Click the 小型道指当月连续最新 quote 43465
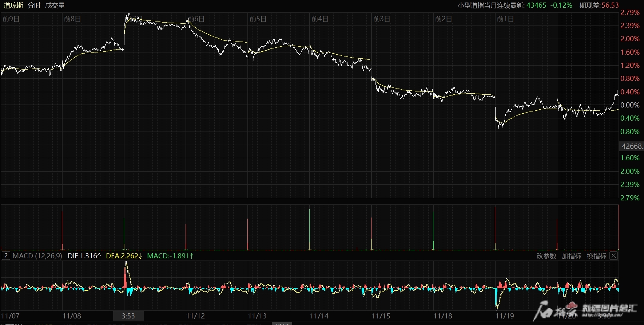 click(536, 5)
